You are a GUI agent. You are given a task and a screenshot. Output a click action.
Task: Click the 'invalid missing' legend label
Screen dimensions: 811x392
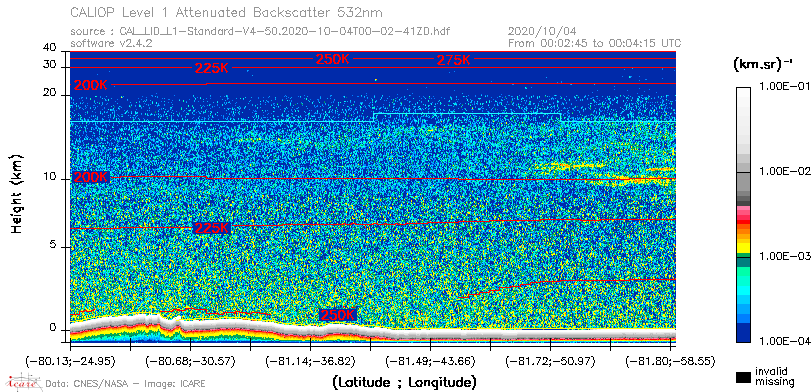[774, 377]
